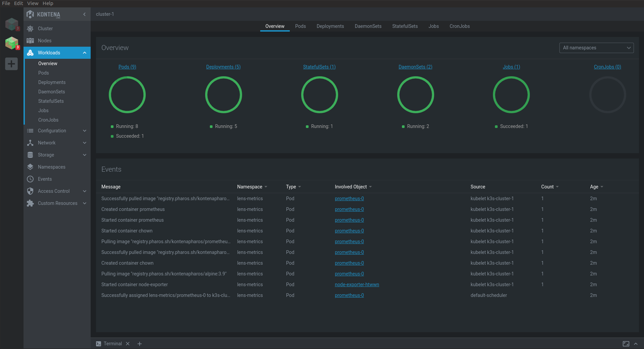Image resolution: width=644 pixels, height=349 pixels.
Task: Open Nodes using its sidebar icon
Action: point(30,41)
